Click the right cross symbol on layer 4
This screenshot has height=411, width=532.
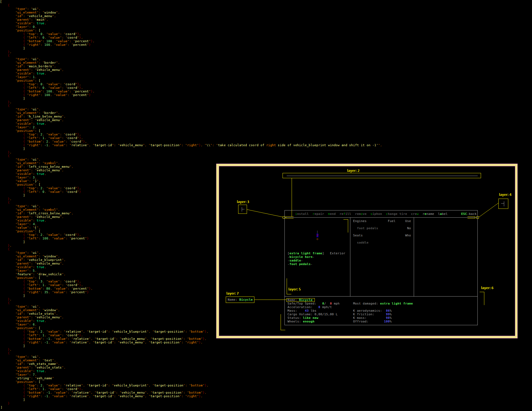point(503,204)
